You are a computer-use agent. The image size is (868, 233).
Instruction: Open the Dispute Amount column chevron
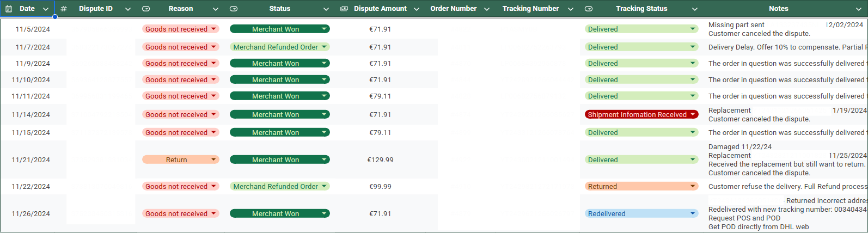coord(417,9)
